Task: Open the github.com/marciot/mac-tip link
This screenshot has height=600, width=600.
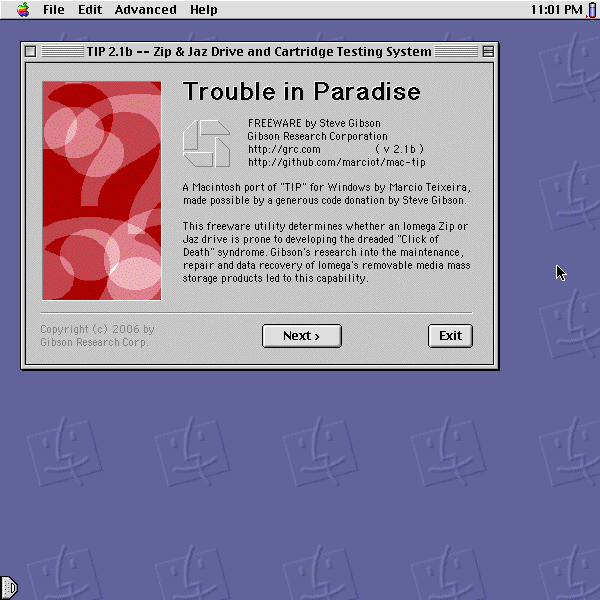Action: click(x=336, y=162)
